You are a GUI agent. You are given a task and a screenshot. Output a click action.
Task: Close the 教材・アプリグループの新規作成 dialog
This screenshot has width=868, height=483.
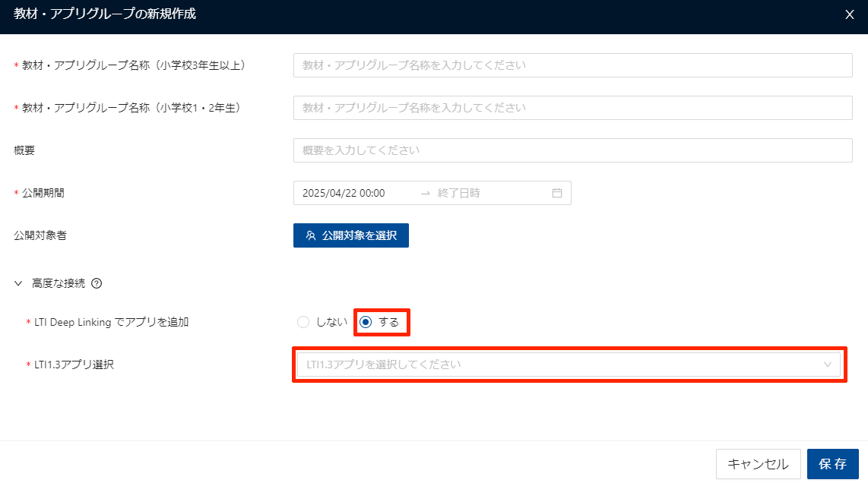click(850, 14)
